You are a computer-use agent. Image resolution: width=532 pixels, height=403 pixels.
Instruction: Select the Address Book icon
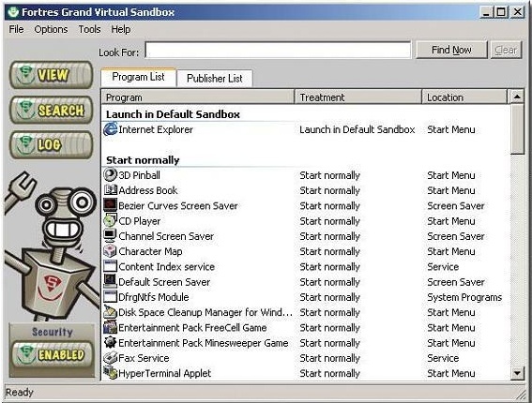[x=111, y=190]
